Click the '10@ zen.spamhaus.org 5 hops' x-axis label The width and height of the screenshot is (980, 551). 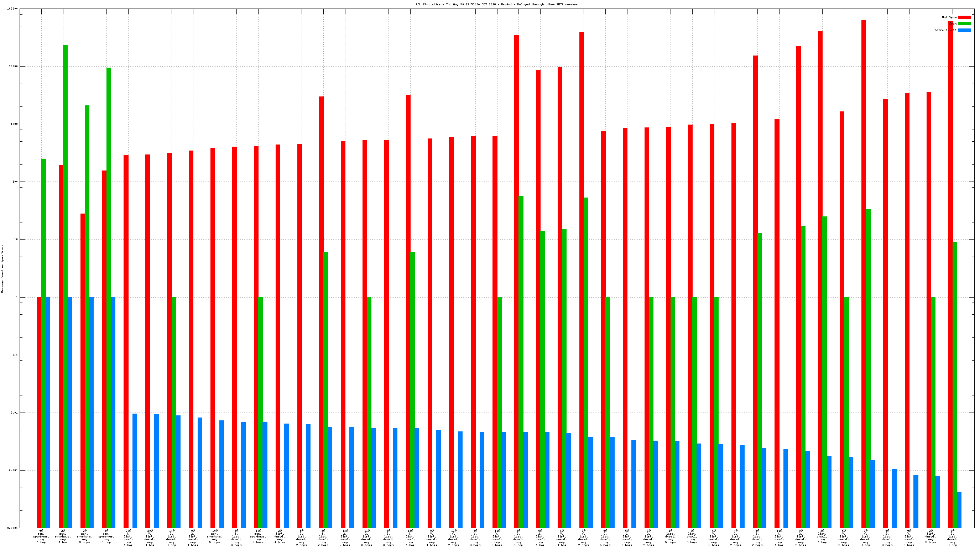coord(215,536)
